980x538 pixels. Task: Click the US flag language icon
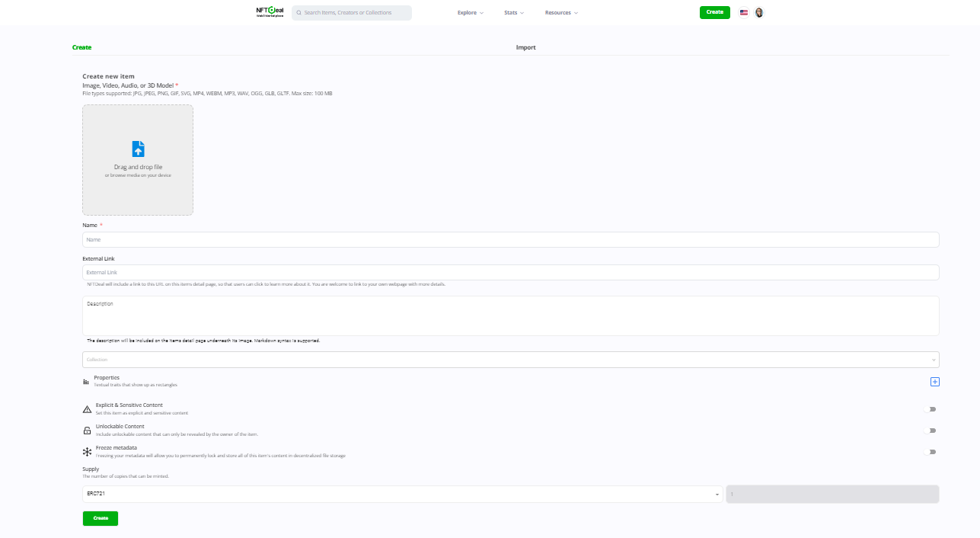744,13
